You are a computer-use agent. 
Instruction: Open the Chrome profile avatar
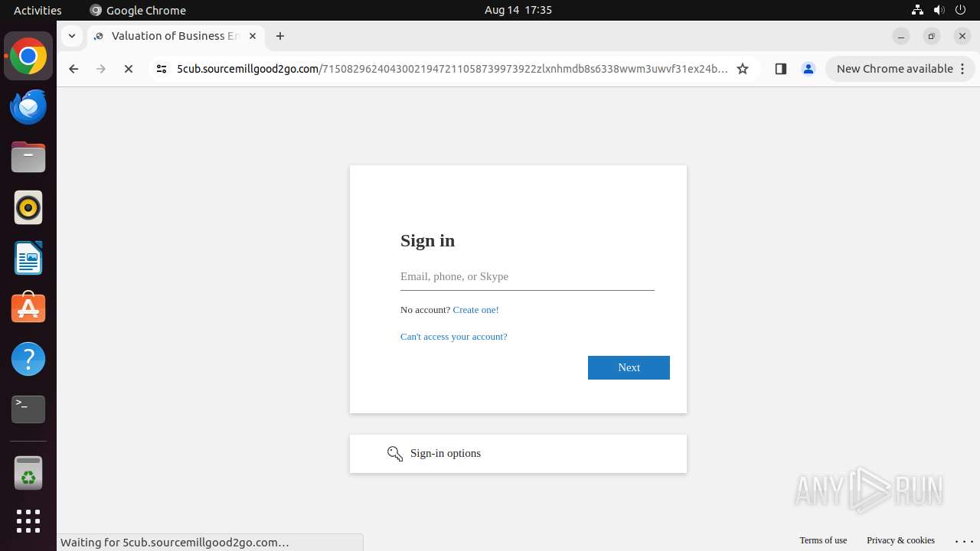808,69
